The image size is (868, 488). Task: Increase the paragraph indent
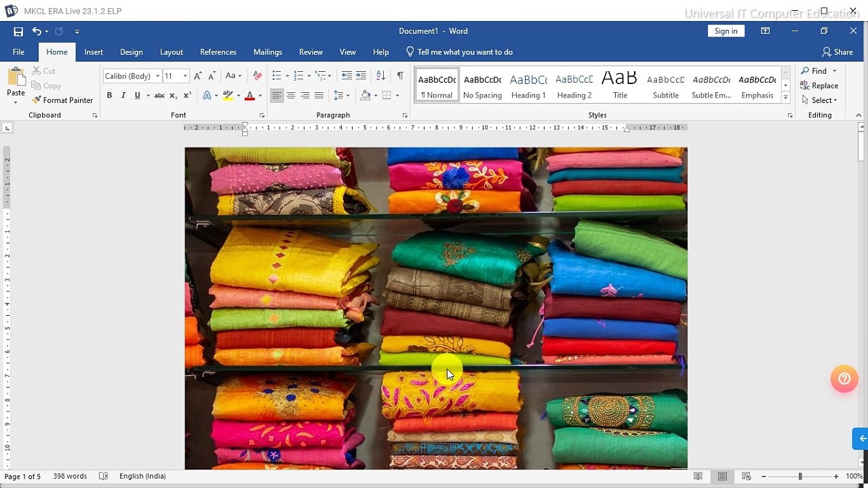point(361,76)
